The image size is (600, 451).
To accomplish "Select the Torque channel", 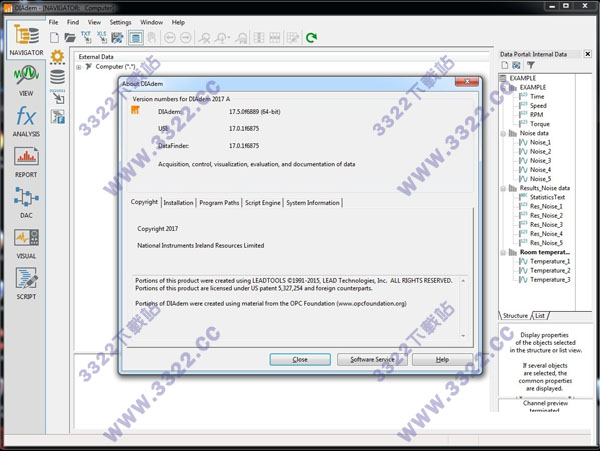I will point(540,124).
